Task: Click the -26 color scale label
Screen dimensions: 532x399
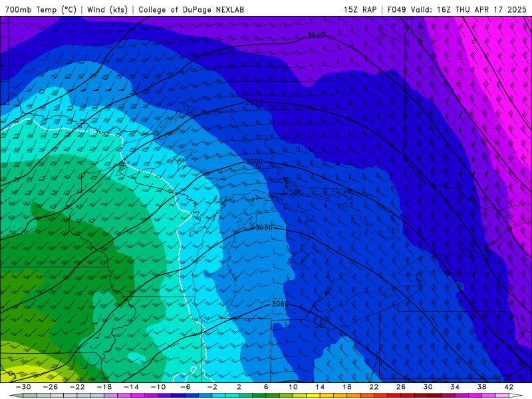Action: (x=51, y=387)
